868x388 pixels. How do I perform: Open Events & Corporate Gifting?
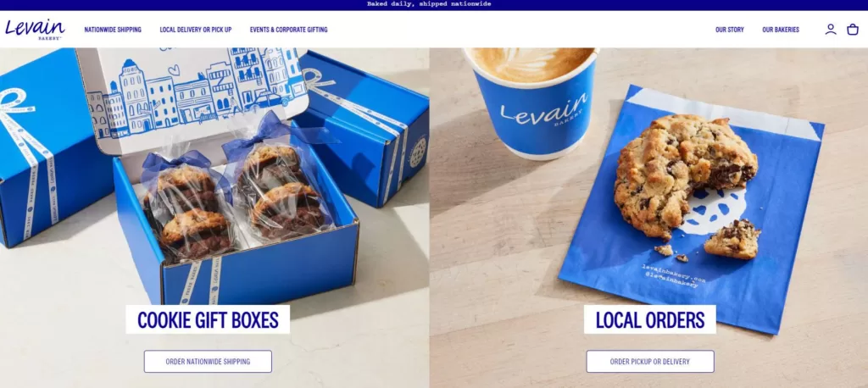tap(288, 30)
